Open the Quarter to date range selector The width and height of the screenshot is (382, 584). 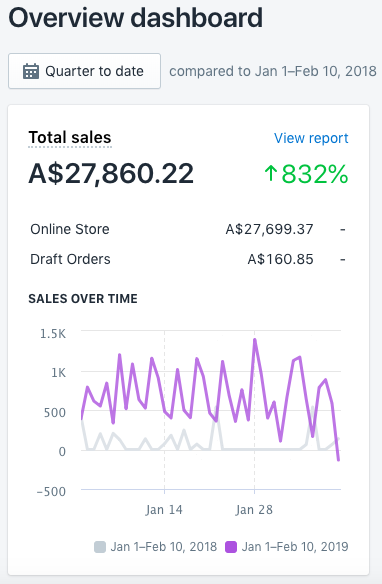click(x=85, y=71)
